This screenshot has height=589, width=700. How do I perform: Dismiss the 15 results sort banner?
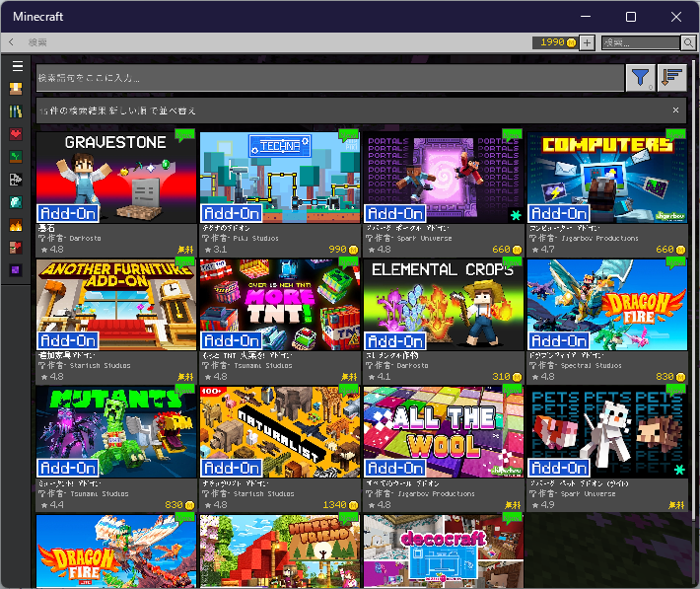[675, 110]
